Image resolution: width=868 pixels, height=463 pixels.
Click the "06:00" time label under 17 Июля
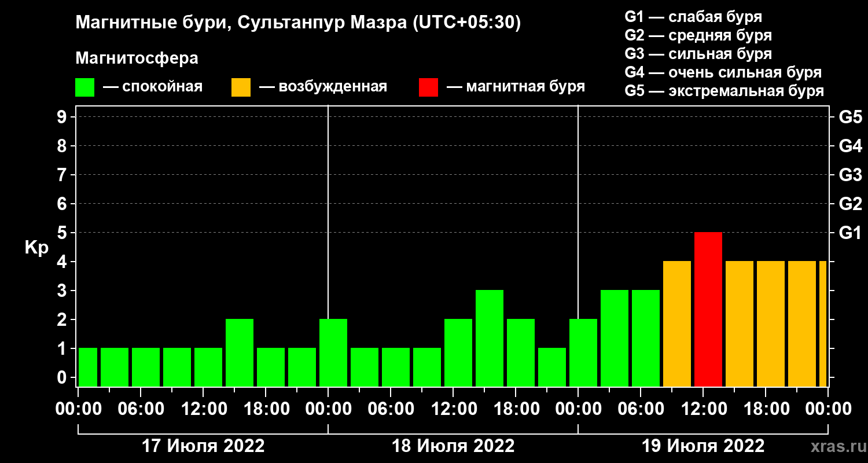point(140,409)
